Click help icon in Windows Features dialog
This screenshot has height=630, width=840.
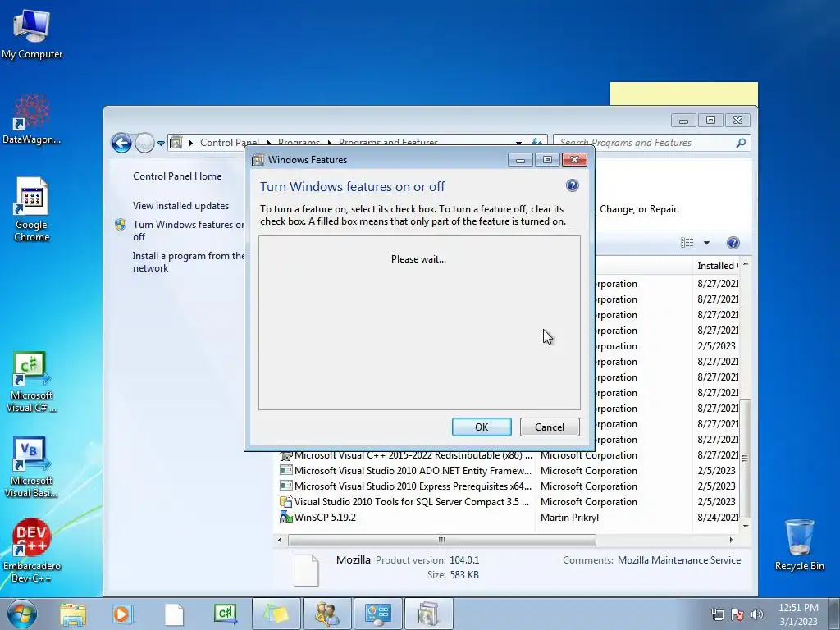pyautogui.click(x=572, y=185)
